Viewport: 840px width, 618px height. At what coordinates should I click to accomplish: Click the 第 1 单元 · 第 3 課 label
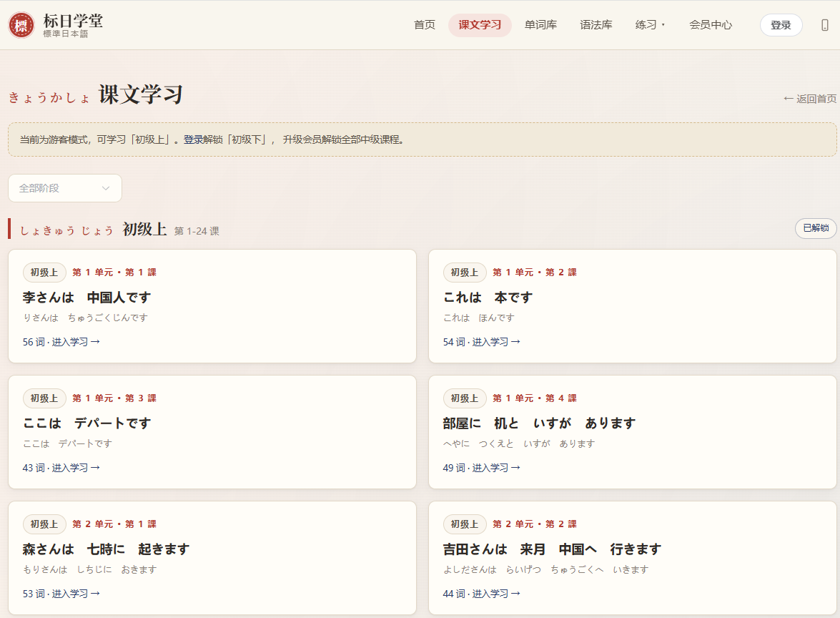pyautogui.click(x=114, y=398)
